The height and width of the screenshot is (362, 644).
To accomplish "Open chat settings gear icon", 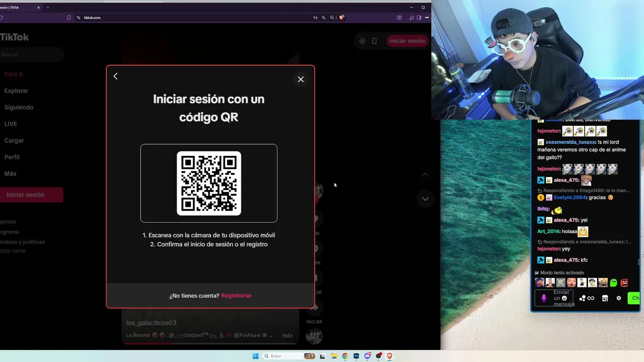I will click(618, 298).
